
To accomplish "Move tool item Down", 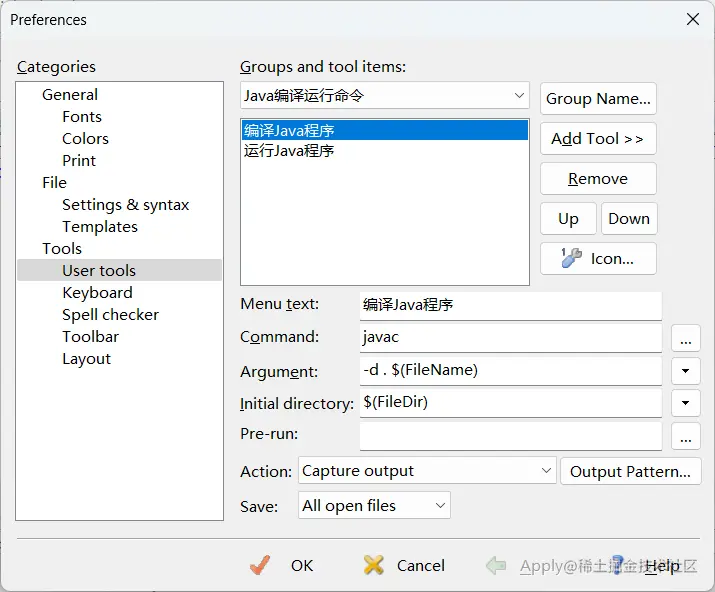I will pos(629,218).
